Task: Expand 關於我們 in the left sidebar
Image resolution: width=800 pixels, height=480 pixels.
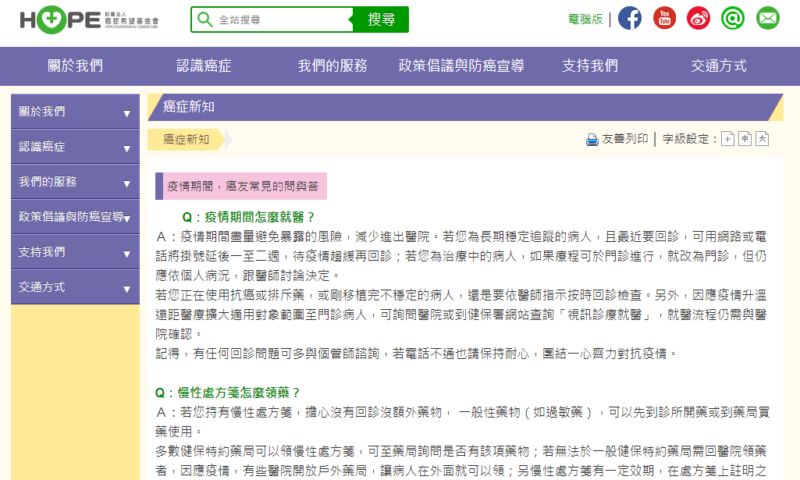Action: click(x=126, y=113)
